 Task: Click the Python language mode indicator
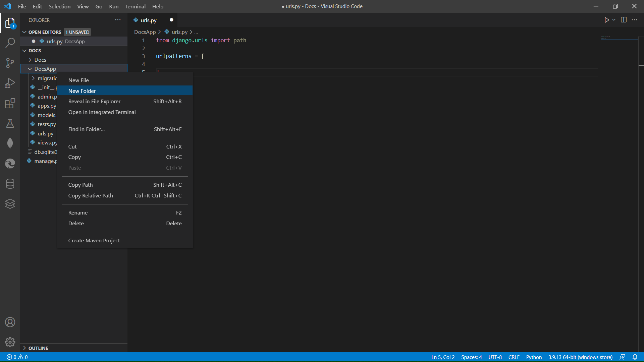[x=534, y=357]
